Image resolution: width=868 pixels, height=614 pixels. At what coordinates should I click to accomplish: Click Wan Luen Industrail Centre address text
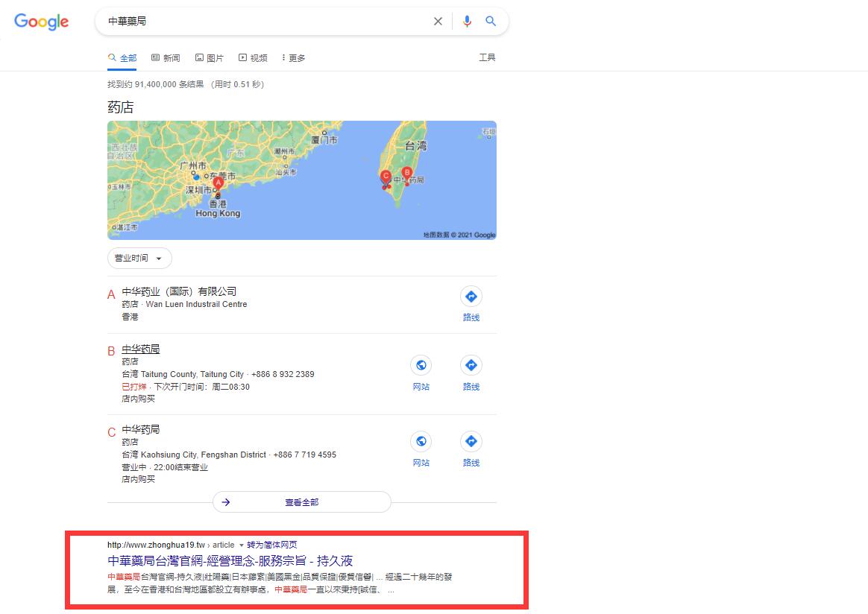click(x=197, y=304)
